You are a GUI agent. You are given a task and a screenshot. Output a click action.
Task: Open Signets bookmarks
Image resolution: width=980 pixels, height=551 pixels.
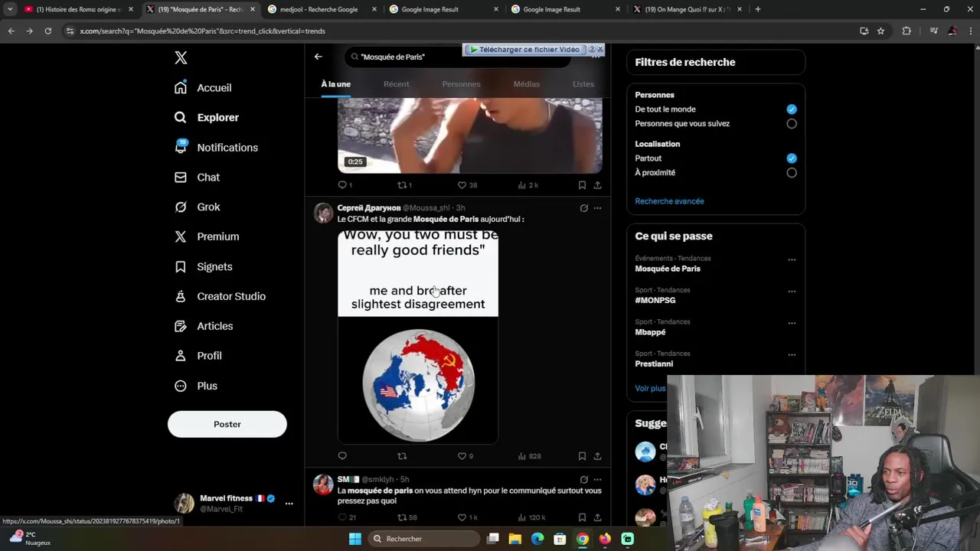pos(204,267)
